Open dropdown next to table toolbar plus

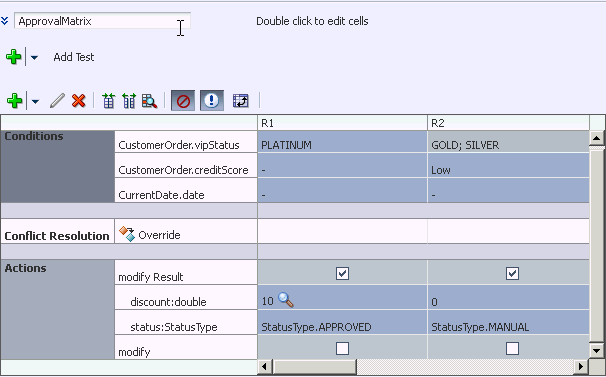point(35,102)
